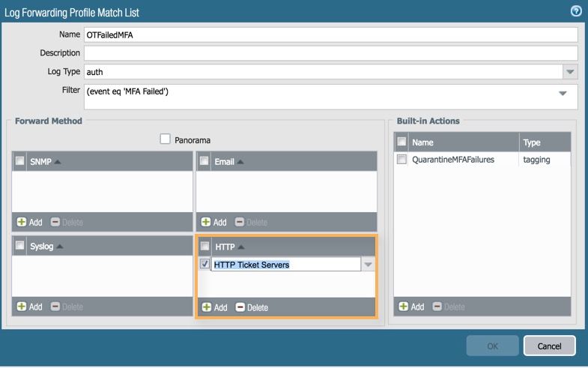Click the Cancel button

click(549, 346)
